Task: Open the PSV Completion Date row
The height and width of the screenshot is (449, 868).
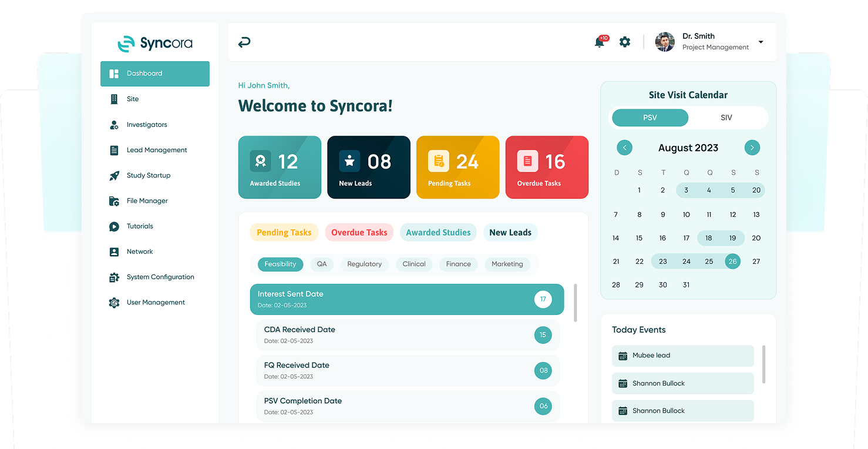Action: click(x=408, y=406)
